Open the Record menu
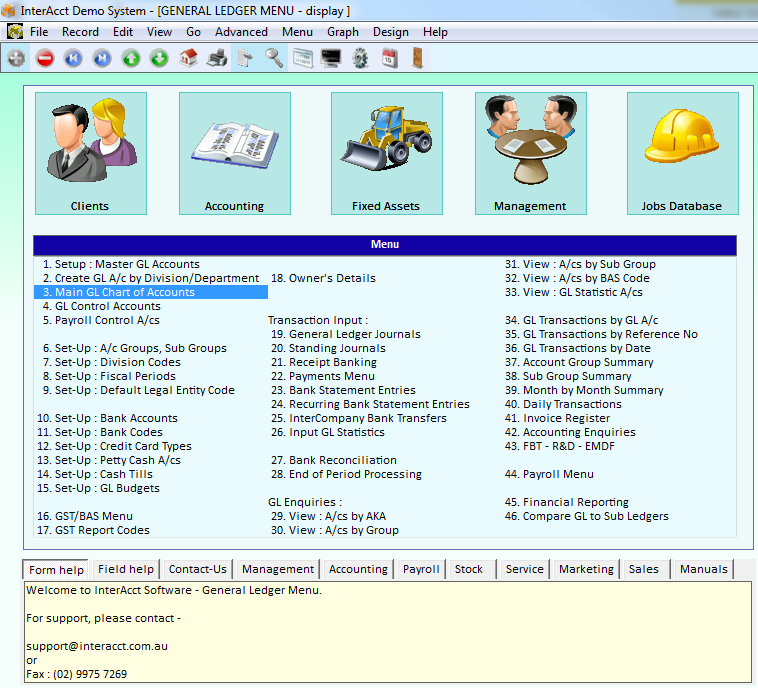The height and width of the screenshot is (688, 758). [80, 32]
